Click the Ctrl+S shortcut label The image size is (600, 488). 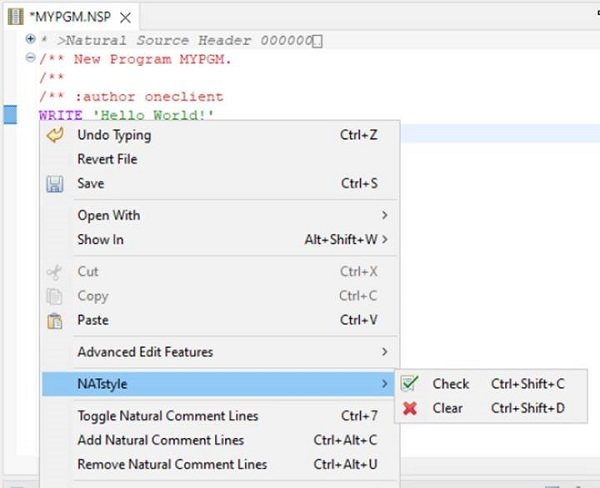[359, 183]
